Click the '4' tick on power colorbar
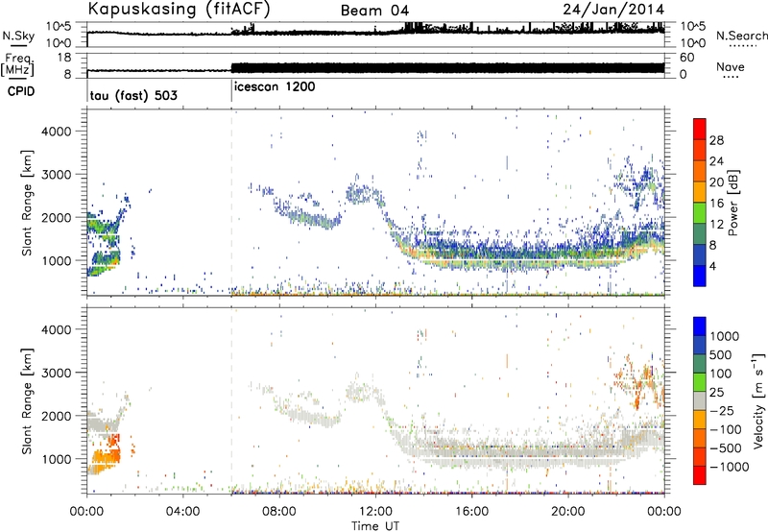Viewport: 768px width, 532px height. (x=713, y=266)
